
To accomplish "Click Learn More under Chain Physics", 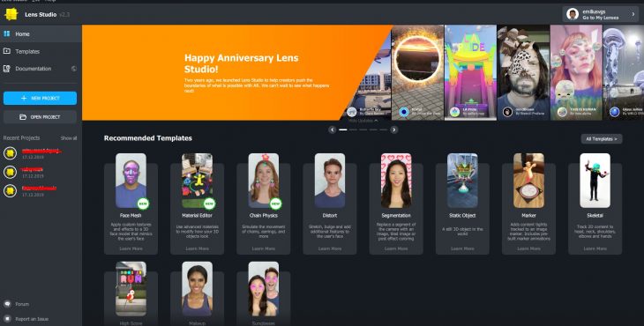I will (264, 248).
